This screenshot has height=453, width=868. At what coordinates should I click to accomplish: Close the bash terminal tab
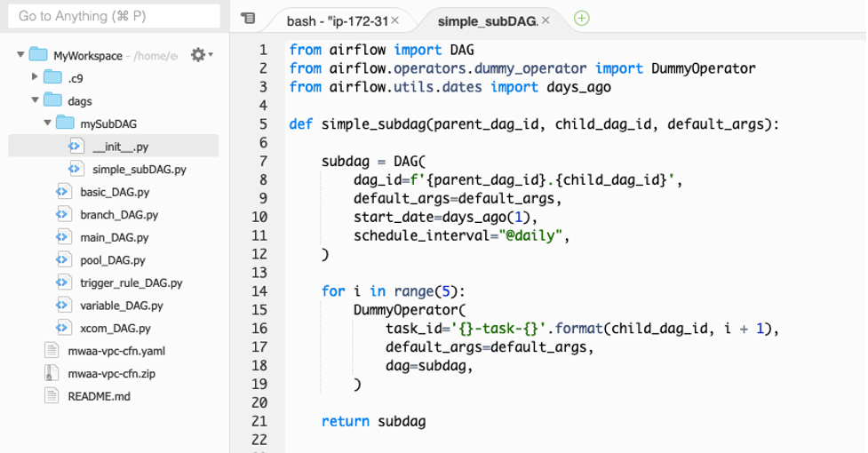tap(395, 20)
